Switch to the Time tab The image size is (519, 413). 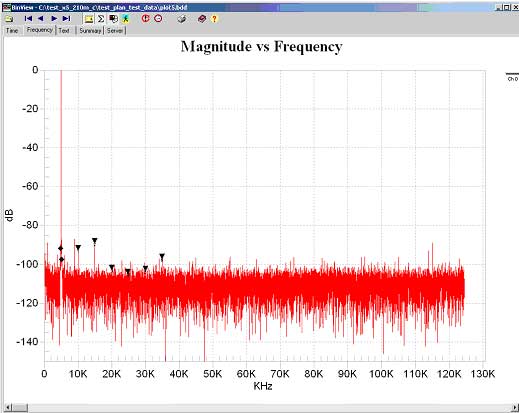[12, 30]
